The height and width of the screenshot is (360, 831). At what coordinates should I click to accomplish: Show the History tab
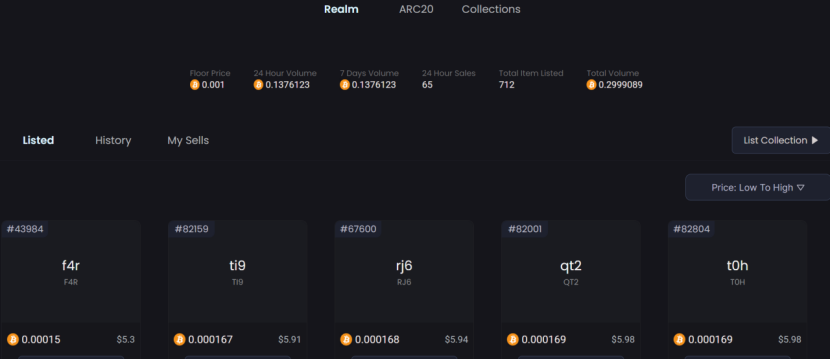pyautogui.click(x=113, y=141)
